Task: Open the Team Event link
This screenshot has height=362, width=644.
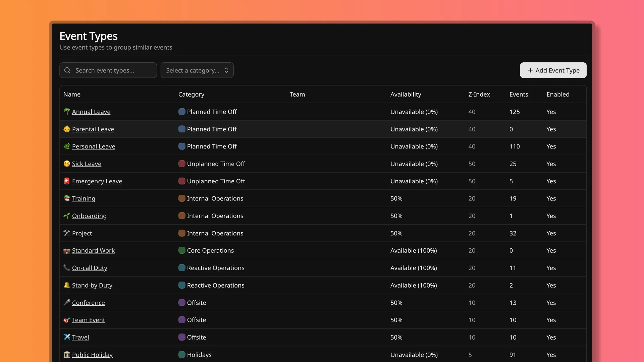Action: coord(89,320)
